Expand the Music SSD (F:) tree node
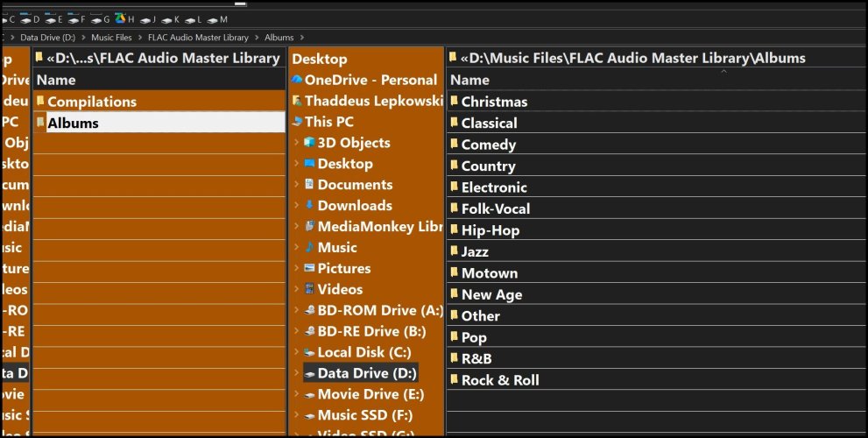Viewport: 868px width, 438px height. (x=297, y=415)
